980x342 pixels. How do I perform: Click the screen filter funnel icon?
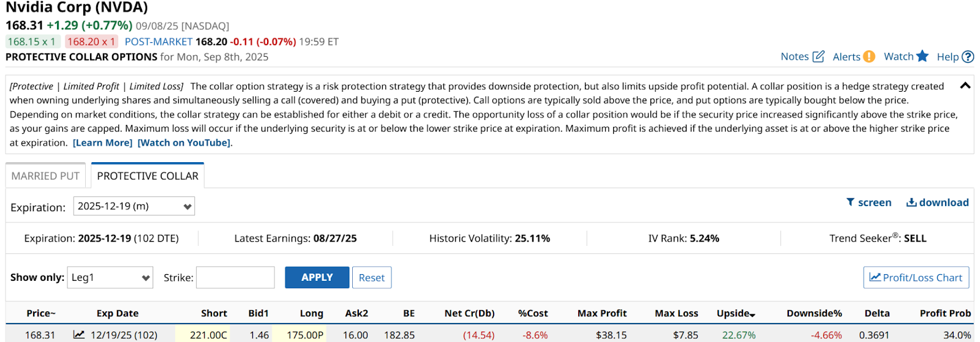click(x=850, y=202)
